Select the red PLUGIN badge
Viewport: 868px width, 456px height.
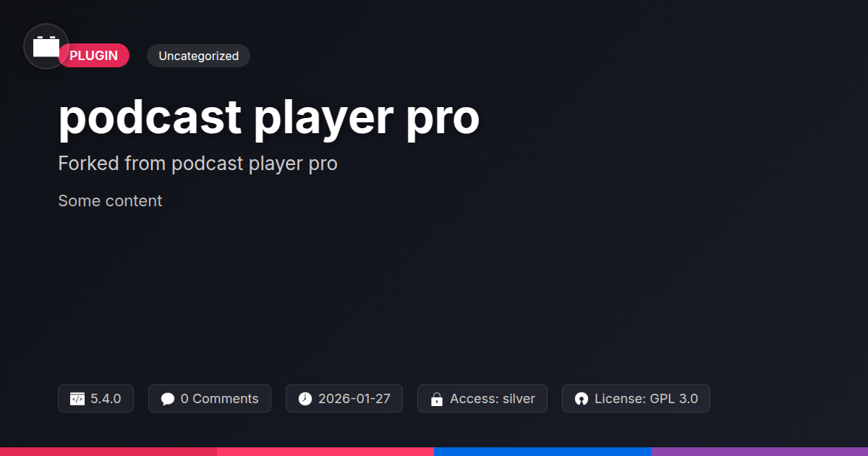94,56
